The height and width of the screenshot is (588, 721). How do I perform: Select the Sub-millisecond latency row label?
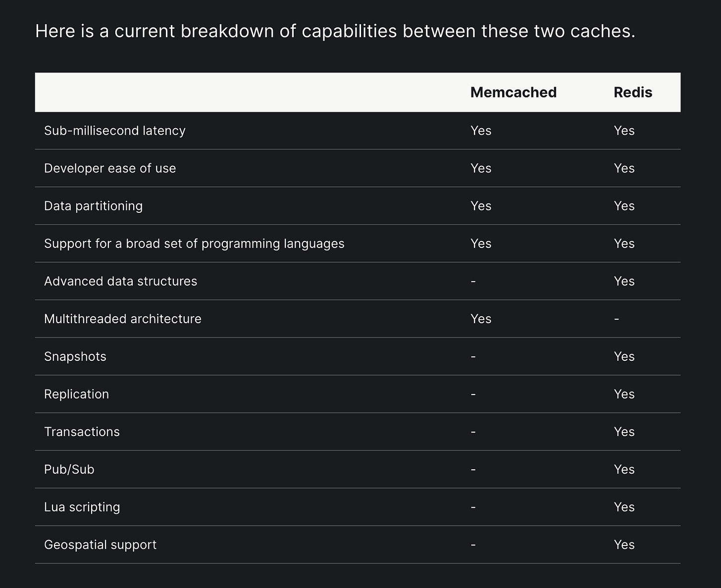115,131
